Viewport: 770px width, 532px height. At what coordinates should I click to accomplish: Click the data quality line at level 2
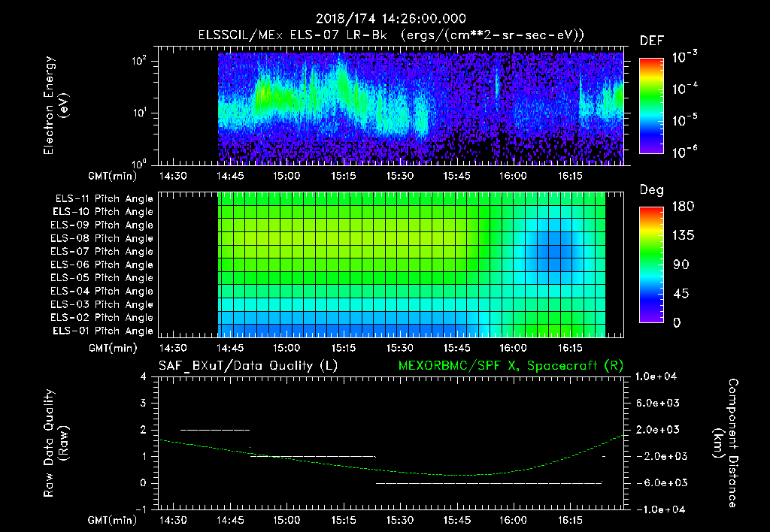(x=215, y=431)
